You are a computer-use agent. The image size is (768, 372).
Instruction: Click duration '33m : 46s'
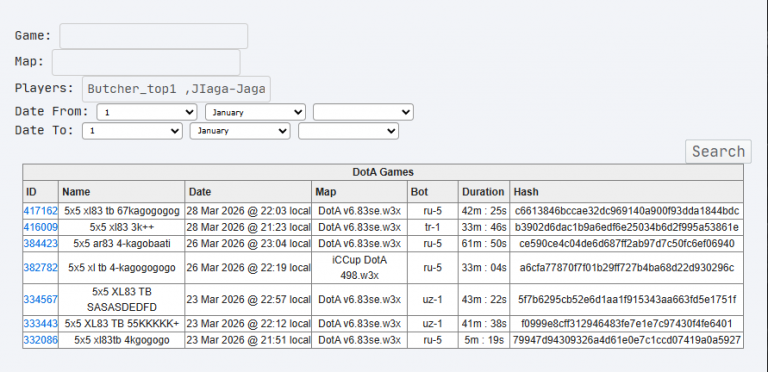pyautogui.click(x=484, y=227)
